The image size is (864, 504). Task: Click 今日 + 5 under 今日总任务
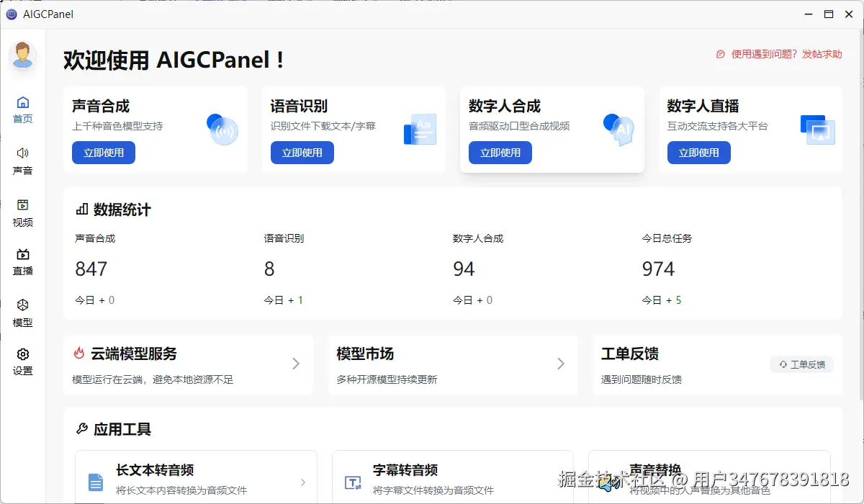click(x=662, y=300)
